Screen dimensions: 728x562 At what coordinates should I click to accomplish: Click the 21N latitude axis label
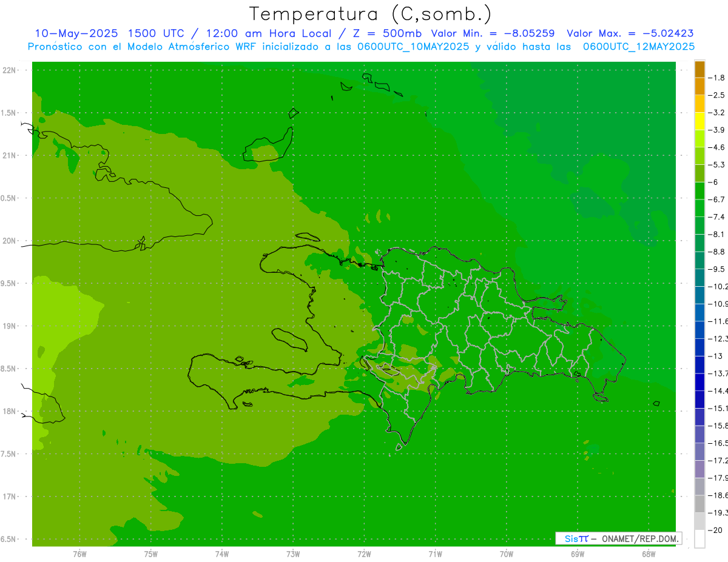click(10, 155)
